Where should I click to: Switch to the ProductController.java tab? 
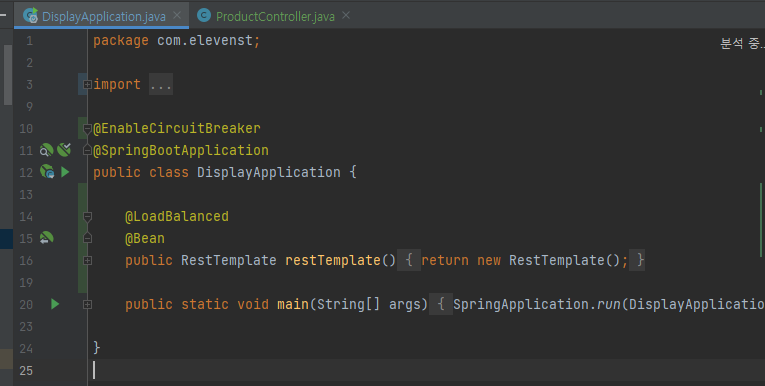click(x=275, y=16)
